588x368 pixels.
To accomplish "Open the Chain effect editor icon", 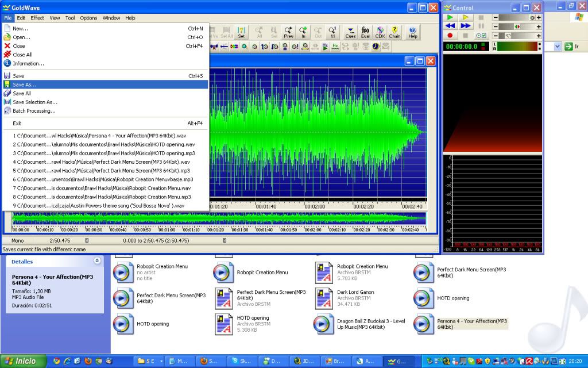I will (395, 32).
